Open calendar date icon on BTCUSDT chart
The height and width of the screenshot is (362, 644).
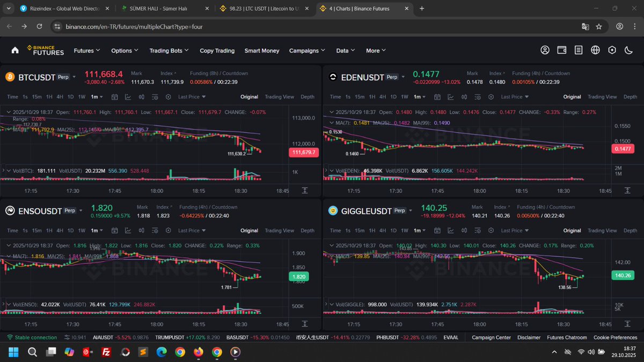click(x=115, y=97)
